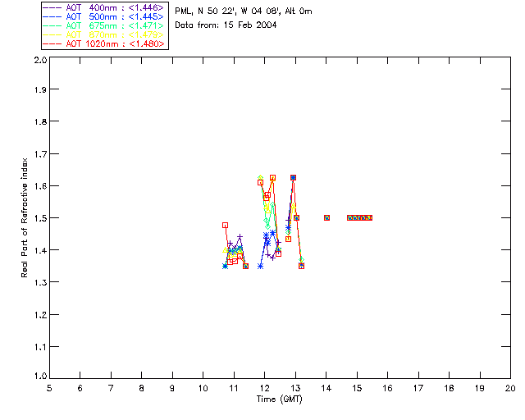Click the isolated data point at time 14
This screenshot has width=525, height=420.
(326, 217)
